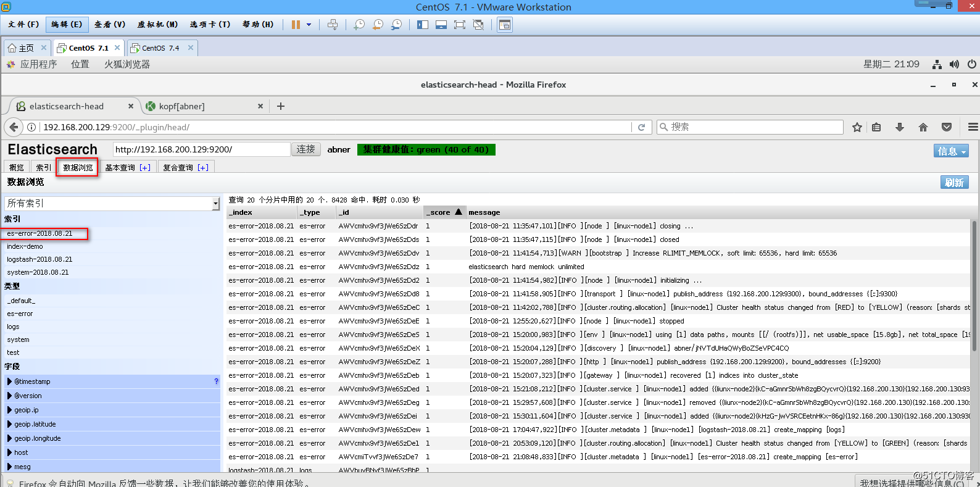Click the console view icon in VMware toolbar

505,25
